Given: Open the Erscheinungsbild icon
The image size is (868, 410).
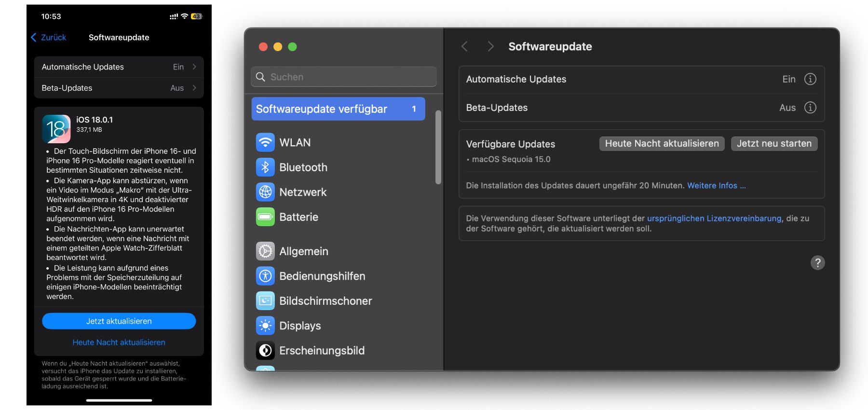Looking at the screenshot, I should [265, 351].
